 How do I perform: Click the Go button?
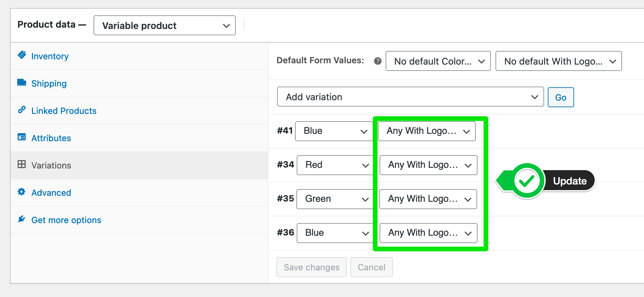click(x=561, y=97)
